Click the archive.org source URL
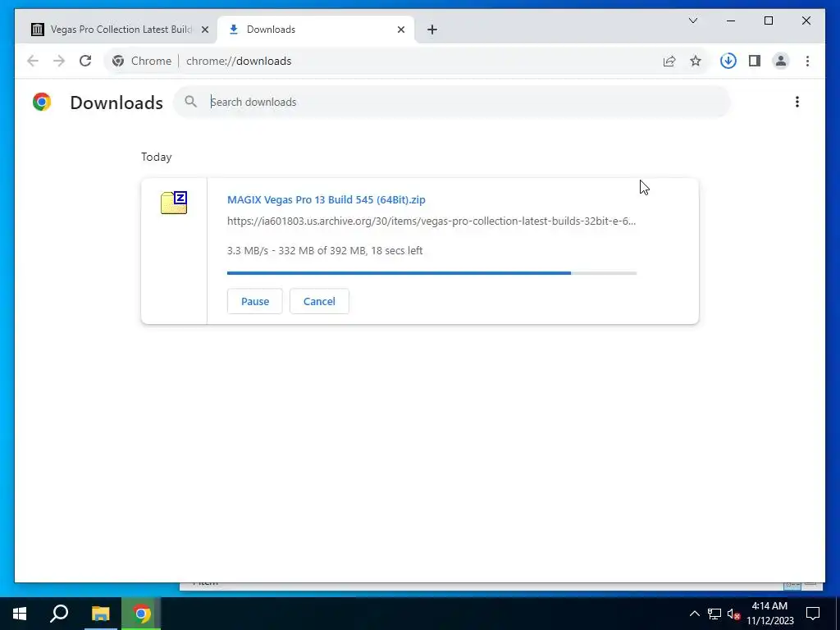The width and height of the screenshot is (840, 630). (431, 221)
